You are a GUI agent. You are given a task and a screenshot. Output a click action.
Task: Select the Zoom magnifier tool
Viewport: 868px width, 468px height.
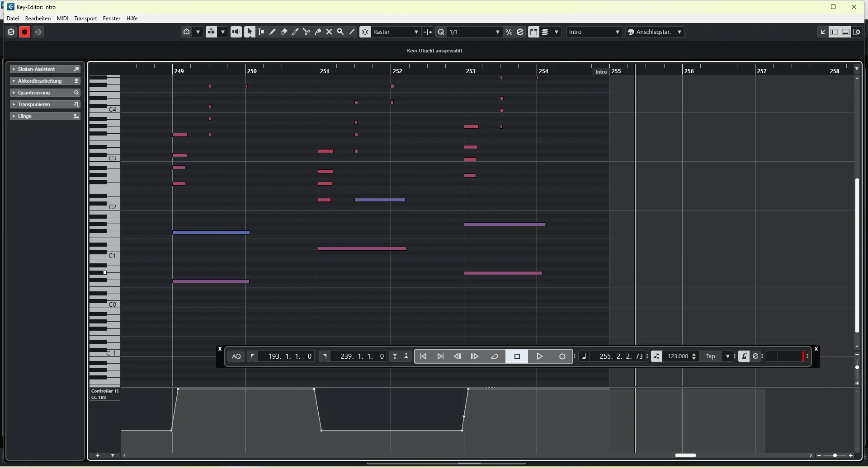point(340,32)
